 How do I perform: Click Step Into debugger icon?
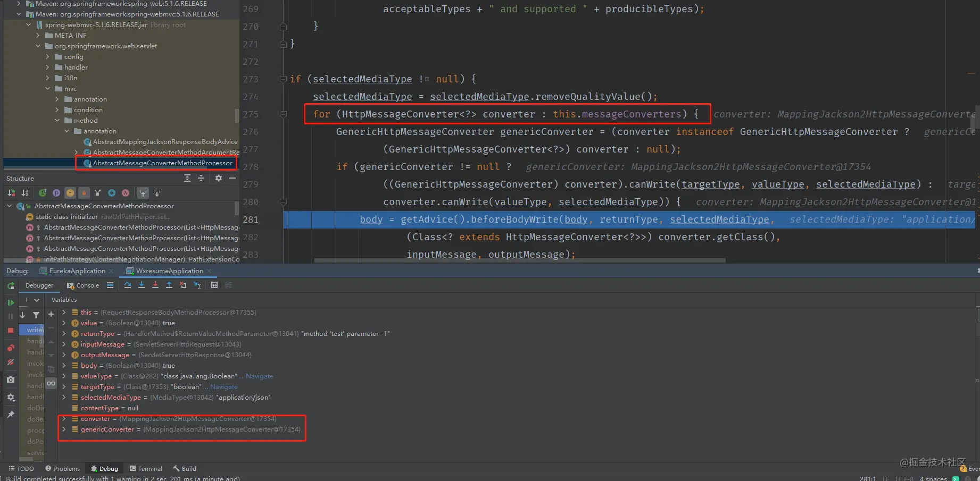point(142,285)
